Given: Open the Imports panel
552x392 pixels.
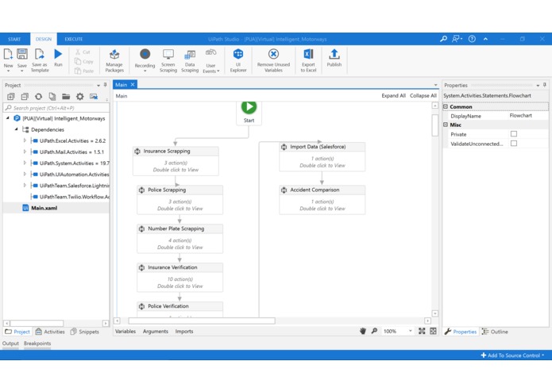Looking at the screenshot, I should pyautogui.click(x=184, y=331).
